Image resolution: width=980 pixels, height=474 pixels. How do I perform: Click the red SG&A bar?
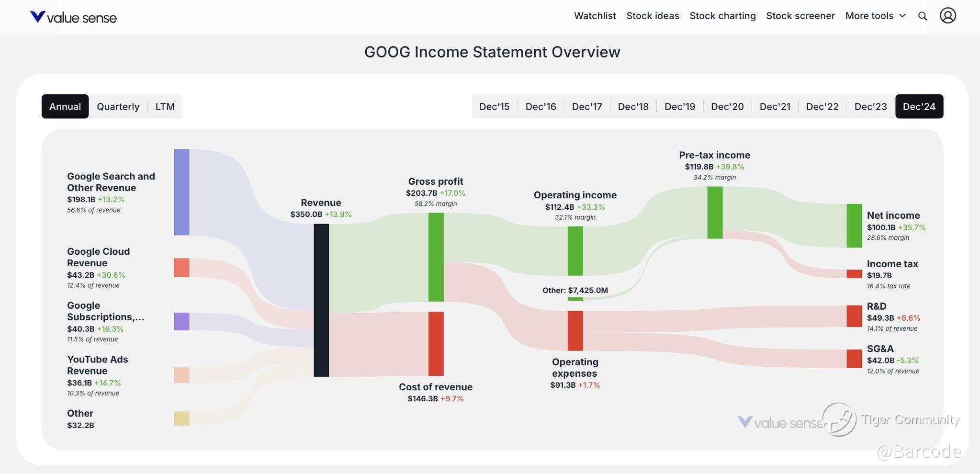(854, 359)
